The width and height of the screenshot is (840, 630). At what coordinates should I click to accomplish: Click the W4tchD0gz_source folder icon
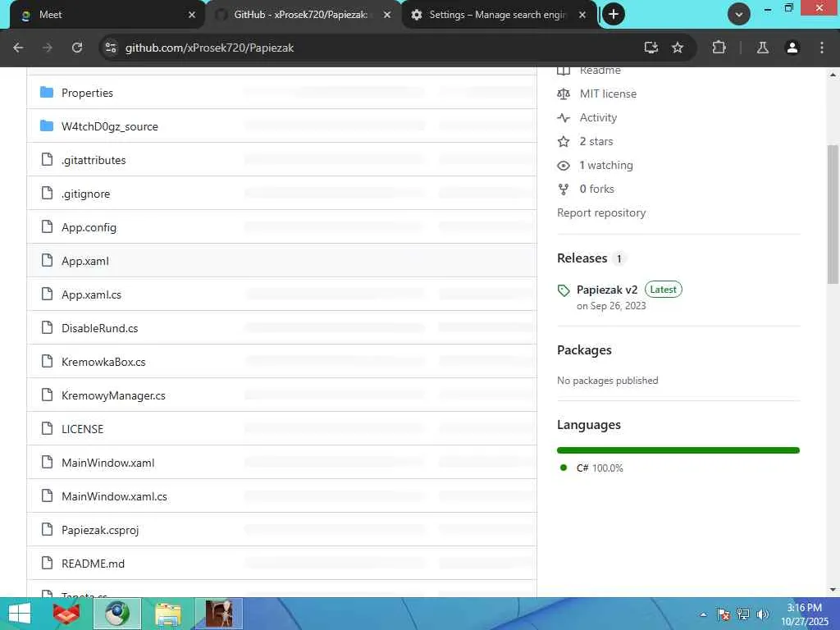(47, 126)
